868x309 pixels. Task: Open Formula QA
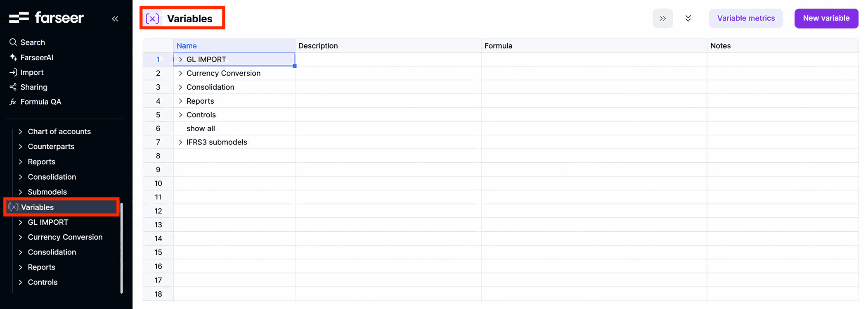point(40,102)
